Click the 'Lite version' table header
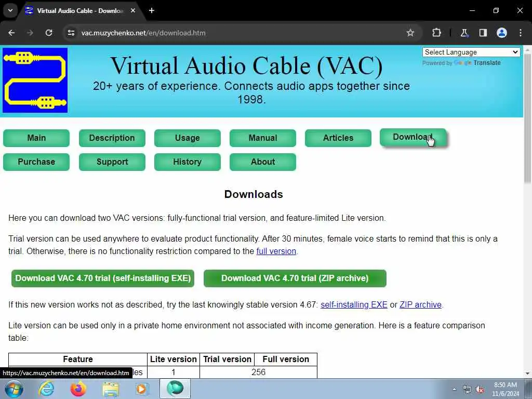 (x=174, y=360)
